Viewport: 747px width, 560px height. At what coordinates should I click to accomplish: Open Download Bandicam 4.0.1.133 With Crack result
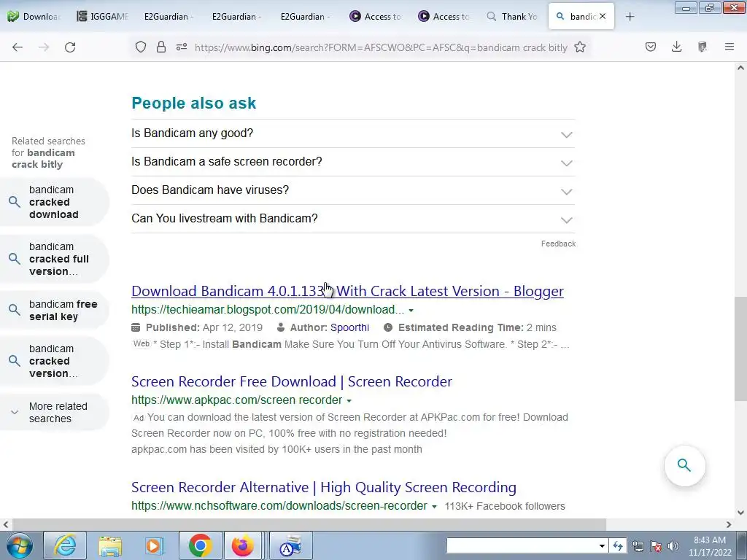point(347,291)
